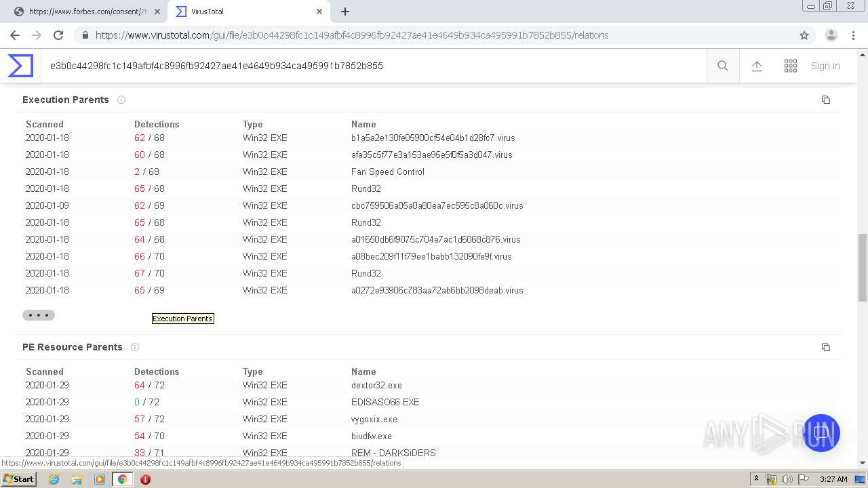This screenshot has width=868, height=488.
Task: Click 0 / 72 detections for EDISASO66.EXE
Action: point(146,402)
